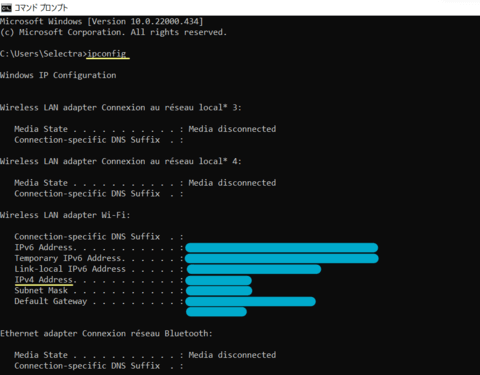Click the 'Temporary IPv6 Address' label
This screenshot has height=375, width=480.
pos(68,258)
